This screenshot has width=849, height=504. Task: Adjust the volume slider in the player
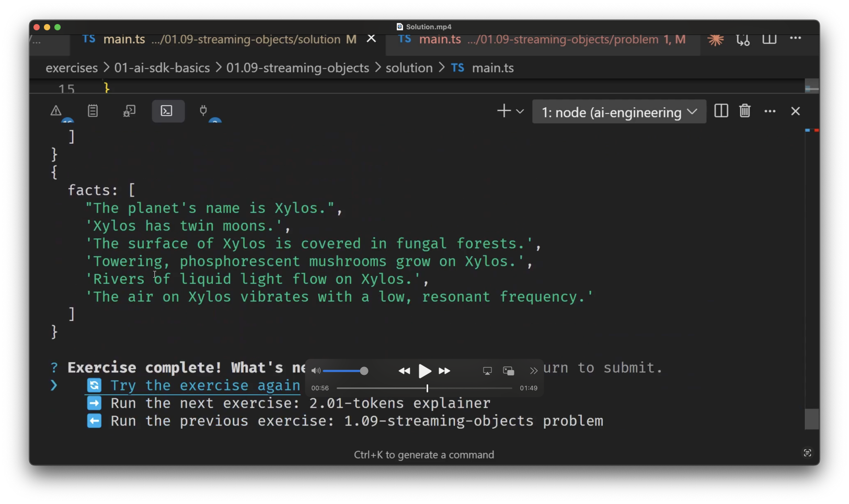click(x=345, y=371)
